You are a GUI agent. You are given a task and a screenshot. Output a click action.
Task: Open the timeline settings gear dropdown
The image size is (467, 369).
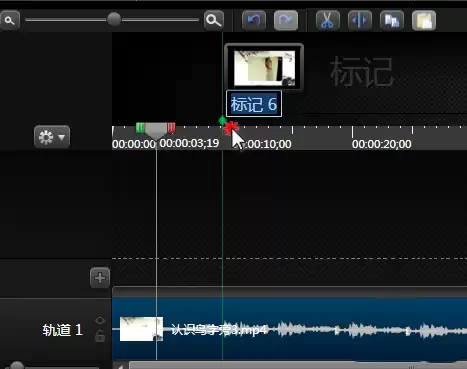pyautogui.click(x=52, y=137)
